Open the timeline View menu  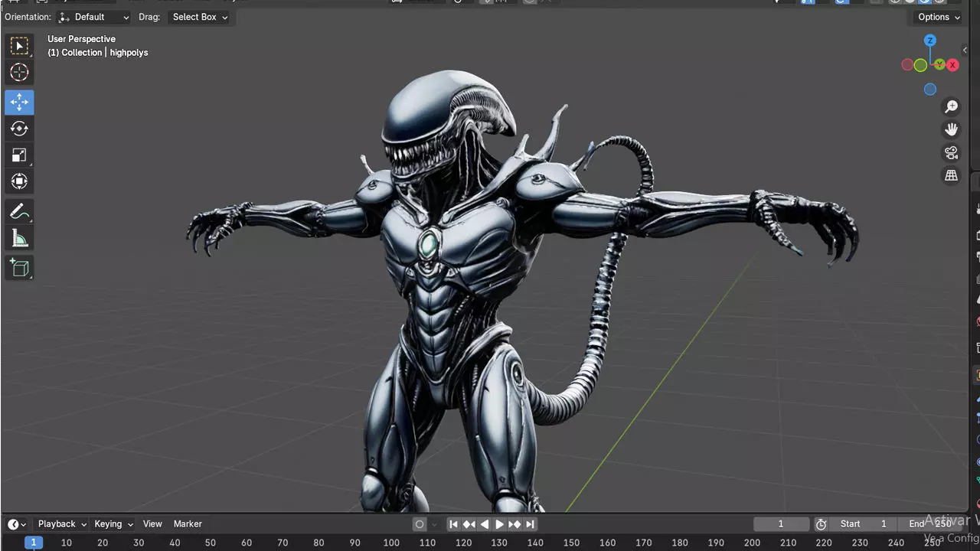152,524
